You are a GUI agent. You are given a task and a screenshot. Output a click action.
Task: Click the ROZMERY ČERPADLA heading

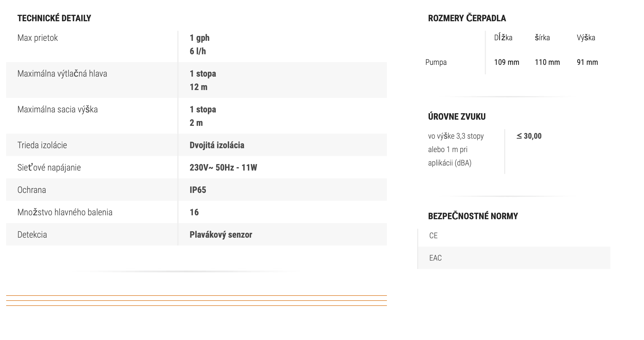pyautogui.click(x=467, y=18)
